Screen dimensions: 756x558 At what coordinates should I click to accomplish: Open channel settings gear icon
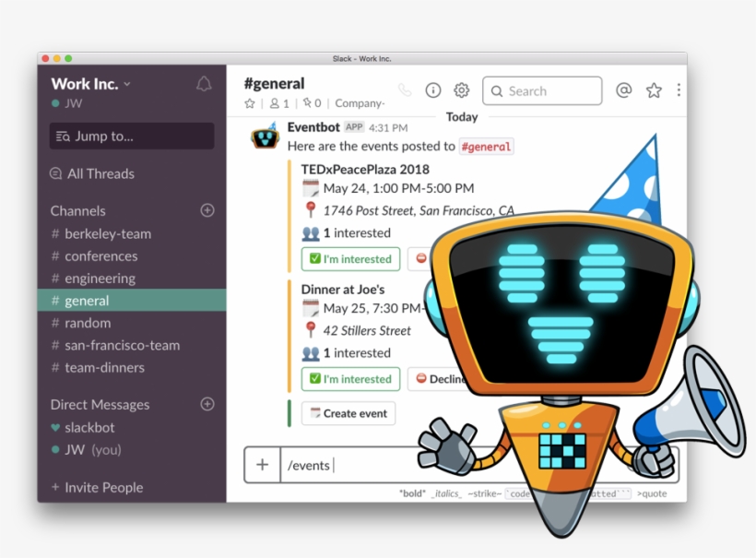tap(461, 90)
